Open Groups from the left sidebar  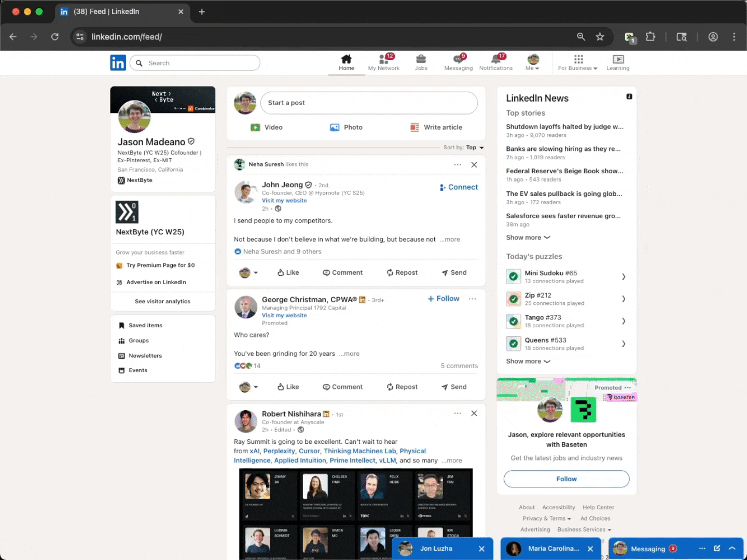coord(139,341)
